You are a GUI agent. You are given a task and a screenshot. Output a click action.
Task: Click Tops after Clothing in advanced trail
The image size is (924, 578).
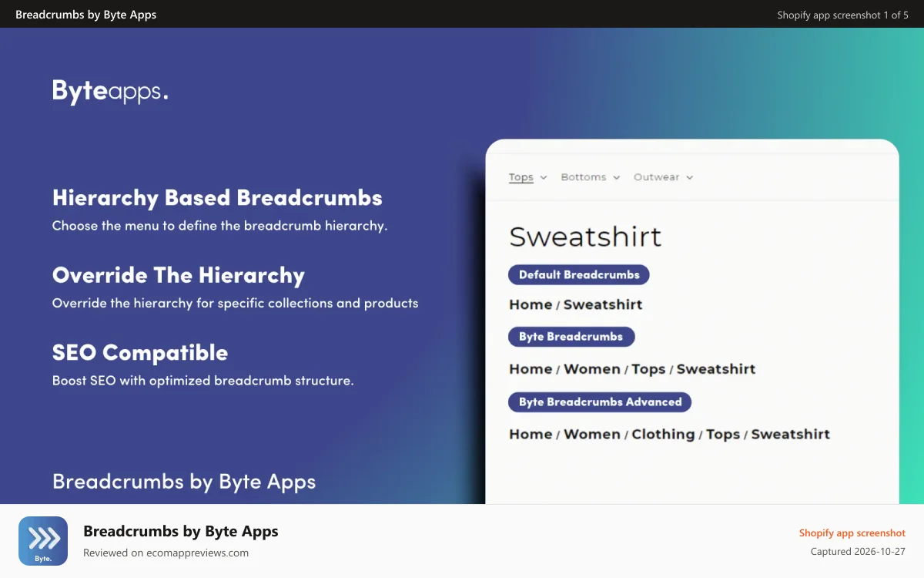pos(723,435)
